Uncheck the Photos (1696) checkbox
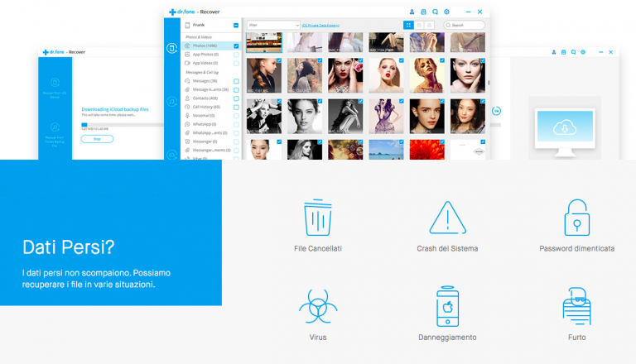636x364 pixels. 236,46
